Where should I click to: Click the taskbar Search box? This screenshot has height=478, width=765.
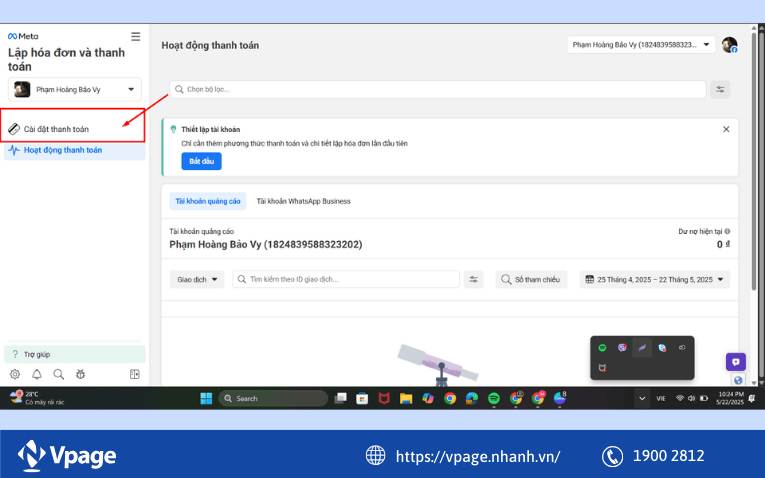pos(273,398)
